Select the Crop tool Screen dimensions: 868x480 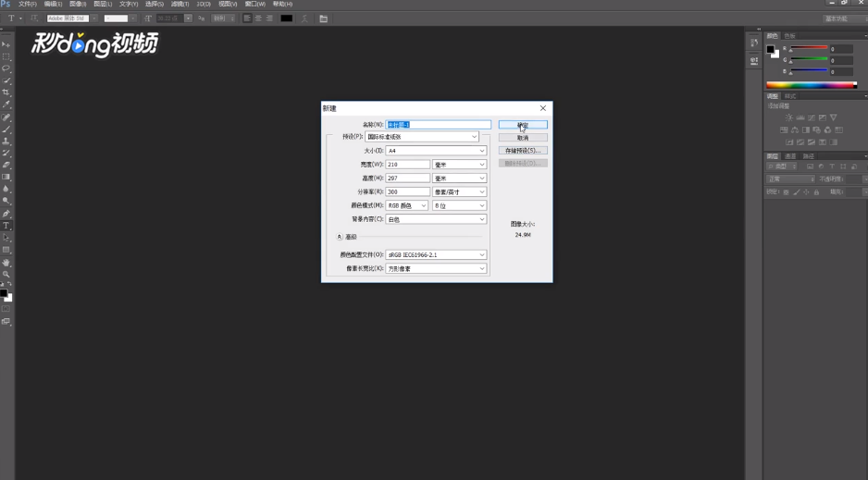[6, 92]
